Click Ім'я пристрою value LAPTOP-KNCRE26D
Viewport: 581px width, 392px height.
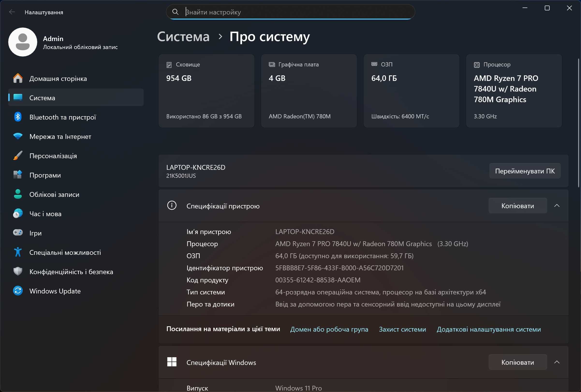tap(304, 231)
